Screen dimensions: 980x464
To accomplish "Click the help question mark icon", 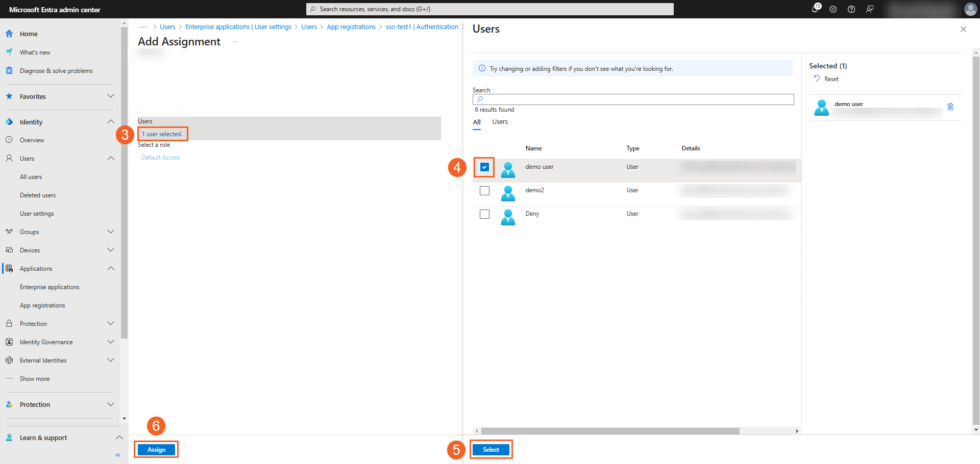I will [x=851, y=9].
